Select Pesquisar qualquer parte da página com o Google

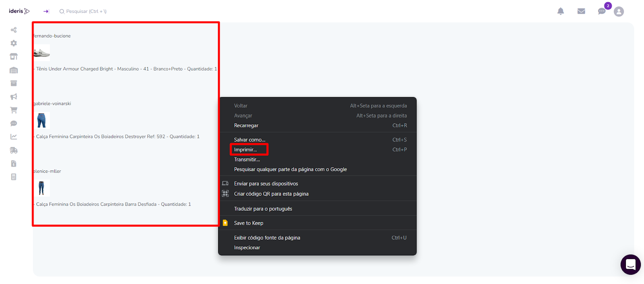click(x=317, y=169)
